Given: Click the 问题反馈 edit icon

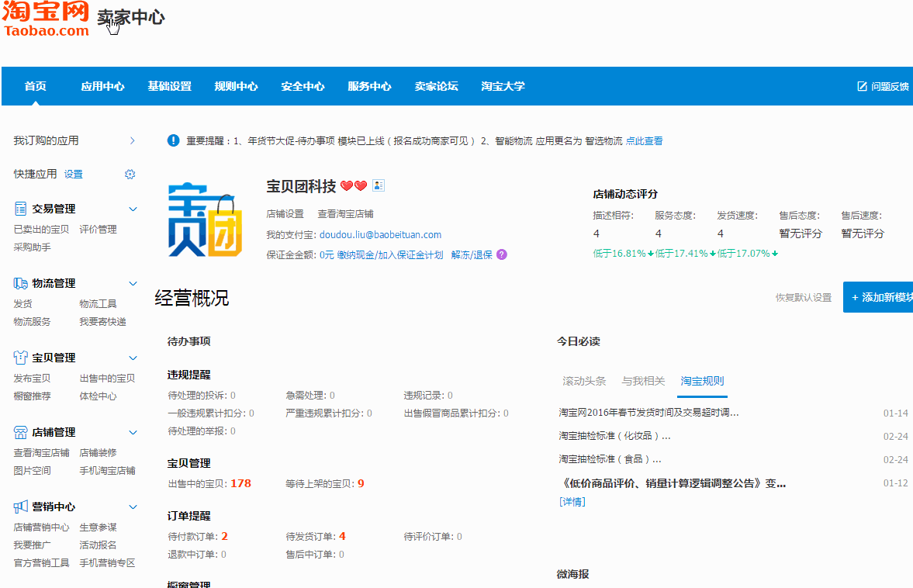Looking at the screenshot, I should tap(863, 86).
